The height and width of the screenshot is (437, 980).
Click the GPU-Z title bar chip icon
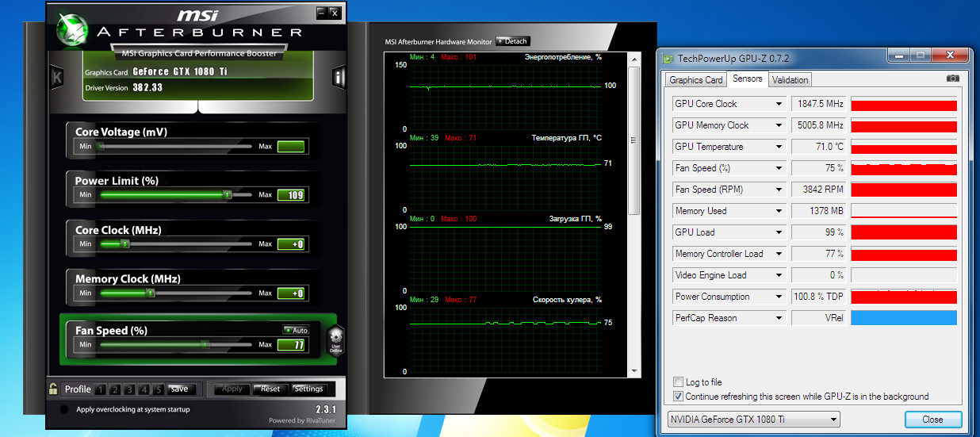click(x=668, y=58)
